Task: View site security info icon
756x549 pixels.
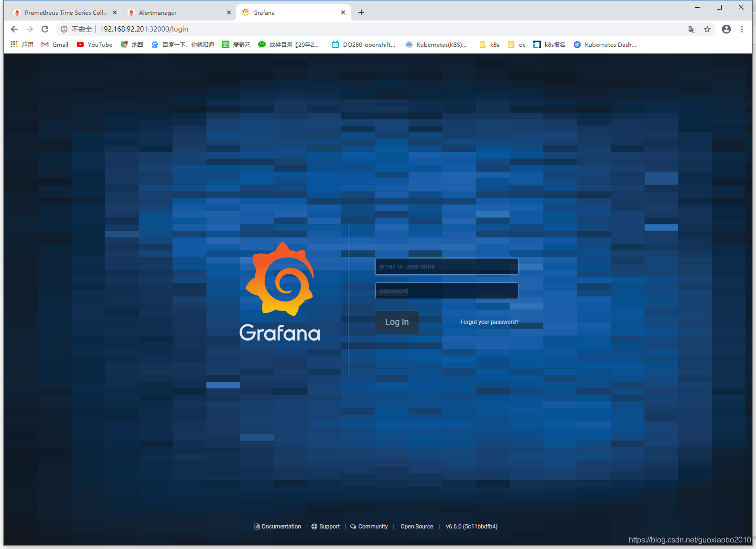Action: [64, 29]
